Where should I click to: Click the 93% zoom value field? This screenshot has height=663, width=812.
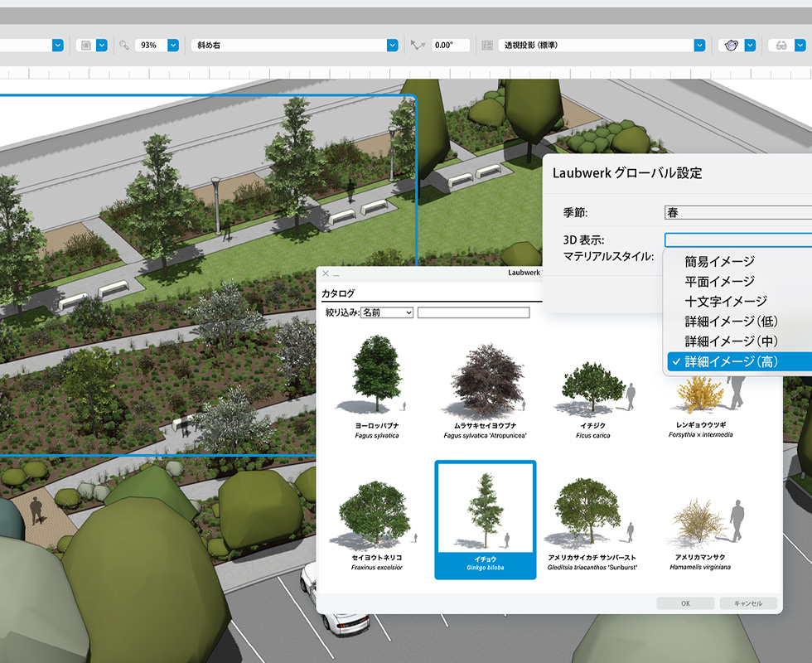click(x=151, y=46)
